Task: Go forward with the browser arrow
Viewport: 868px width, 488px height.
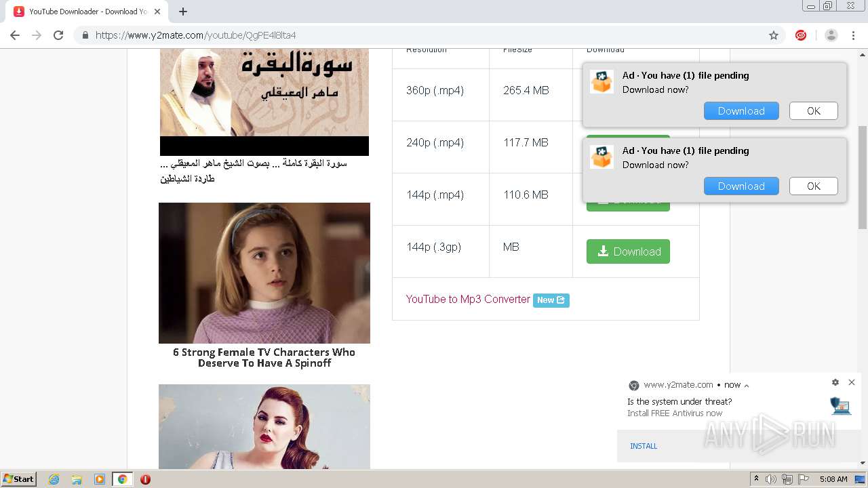Action: click(37, 35)
